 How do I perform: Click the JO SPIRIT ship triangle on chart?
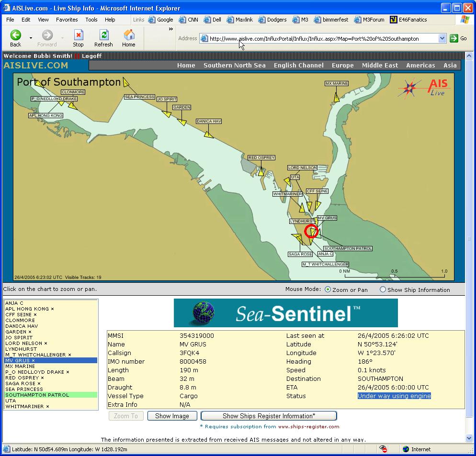tap(167, 114)
